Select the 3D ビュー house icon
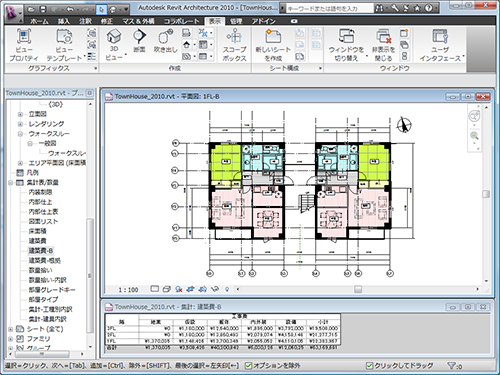The width and height of the screenshot is (500, 375). 114,36
